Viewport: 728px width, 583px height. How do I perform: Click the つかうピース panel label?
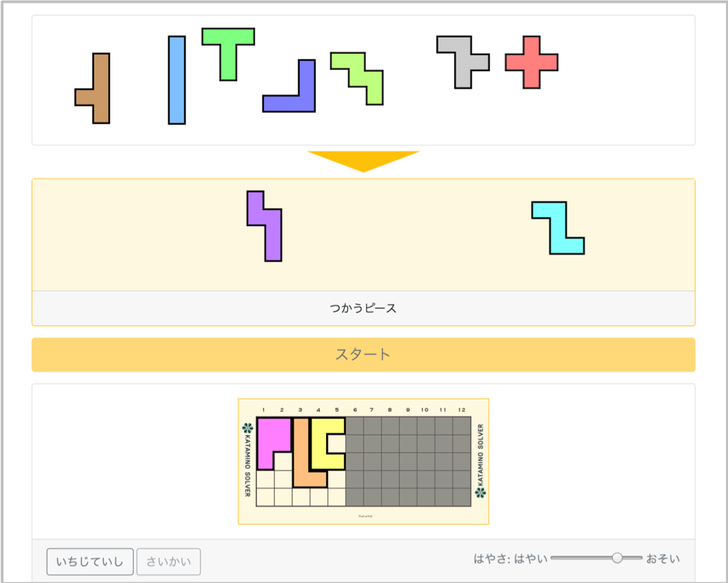(x=363, y=308)
